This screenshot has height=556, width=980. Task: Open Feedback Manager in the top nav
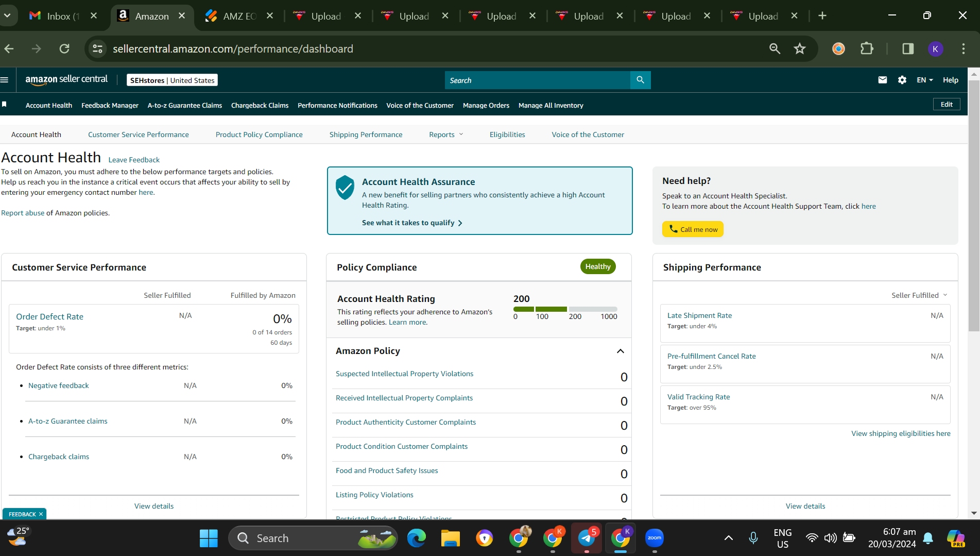pyautogui.click(x=110, y=105)
